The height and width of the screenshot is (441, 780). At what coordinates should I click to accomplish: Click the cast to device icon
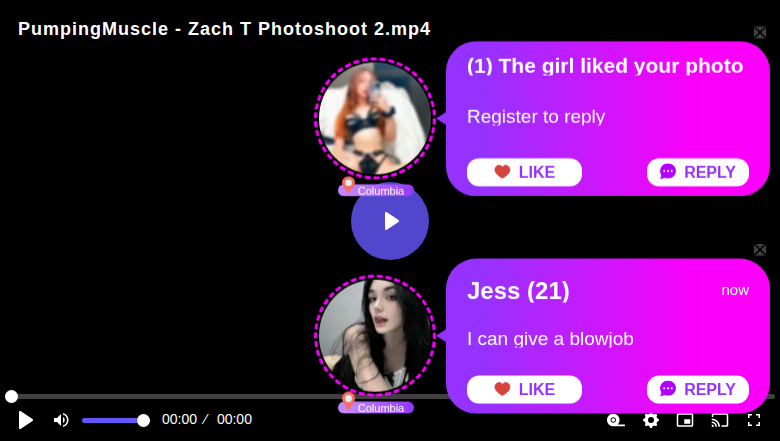click(x=720, y=420)
